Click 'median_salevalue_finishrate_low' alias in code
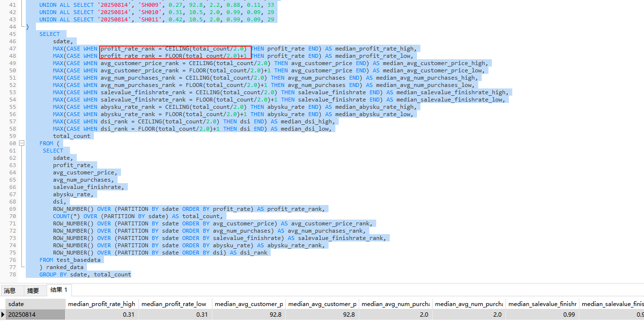Viewport: 644px width, 324px height. (x=450, y=100)
